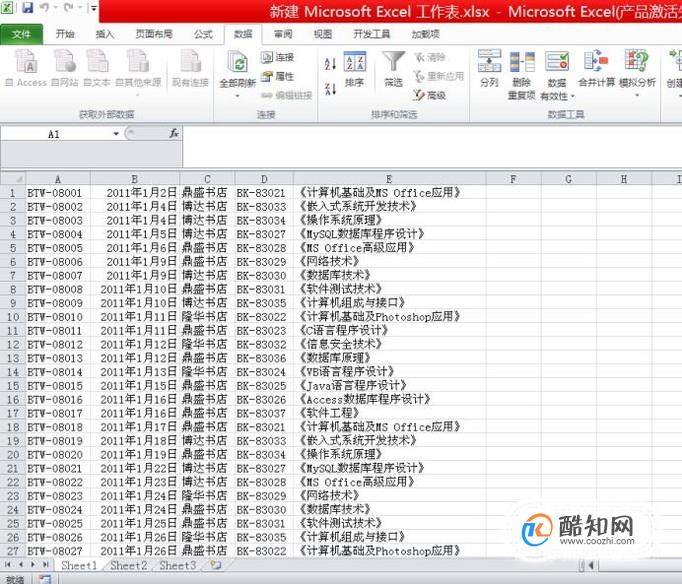Open connection Properties (属性)
Viewport: 682px width, 584px height.
(x=277, y=77)
